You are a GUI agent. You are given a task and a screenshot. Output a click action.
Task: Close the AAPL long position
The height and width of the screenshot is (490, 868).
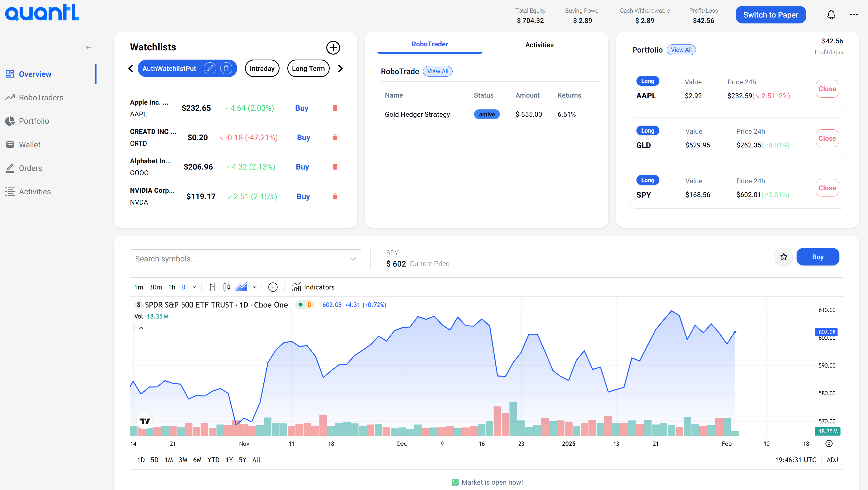point(827,89)
